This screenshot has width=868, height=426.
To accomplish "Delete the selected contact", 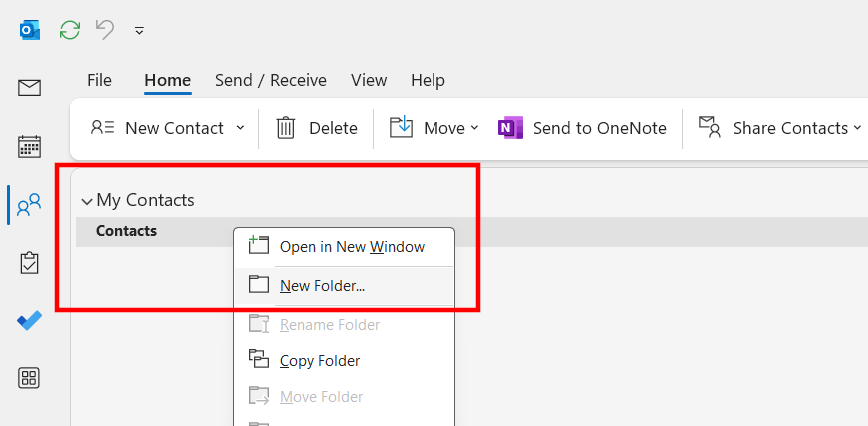I will tap(316, 129).
